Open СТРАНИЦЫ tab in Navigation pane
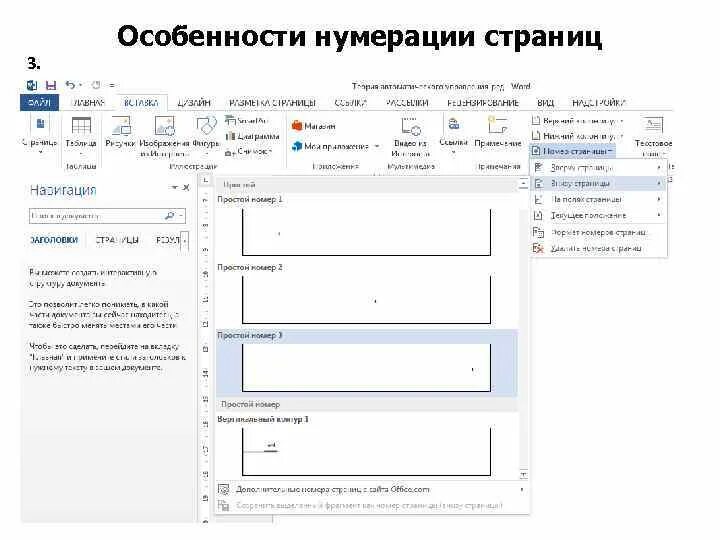720x540 pixels. pyautogui.click(x=117, y=240)
